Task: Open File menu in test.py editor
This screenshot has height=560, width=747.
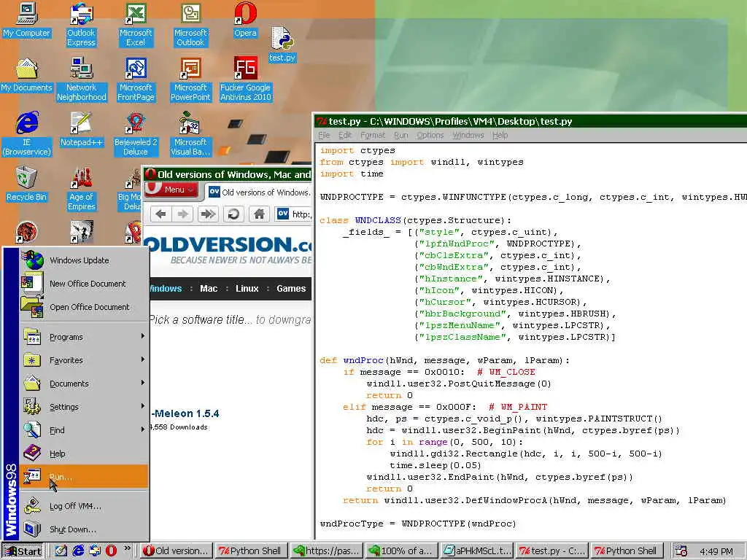Action: [324, 135]
